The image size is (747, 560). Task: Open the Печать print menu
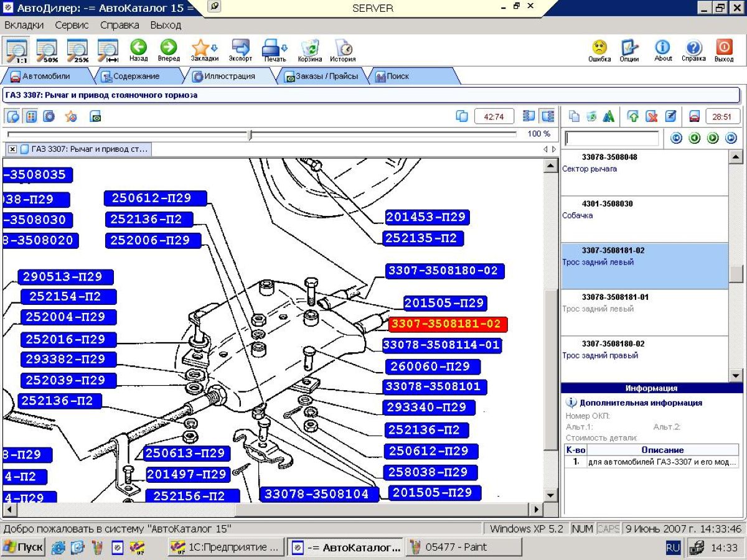coord(275,50)
